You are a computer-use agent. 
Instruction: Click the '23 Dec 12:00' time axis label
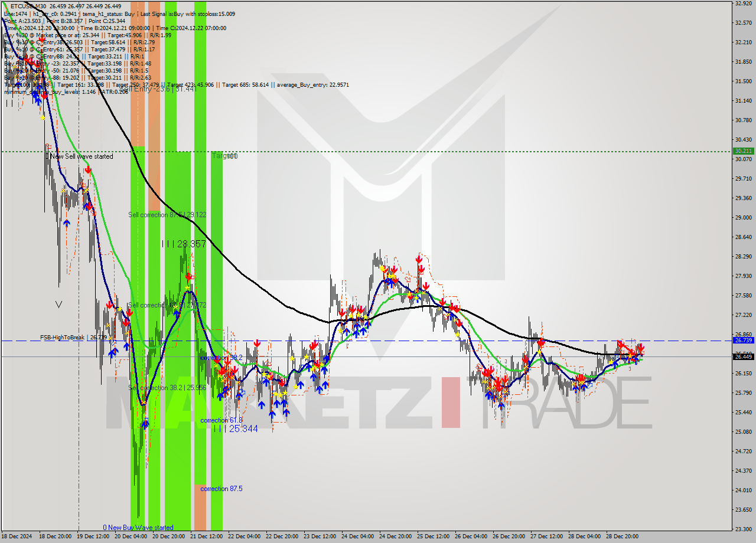(320, 537)
